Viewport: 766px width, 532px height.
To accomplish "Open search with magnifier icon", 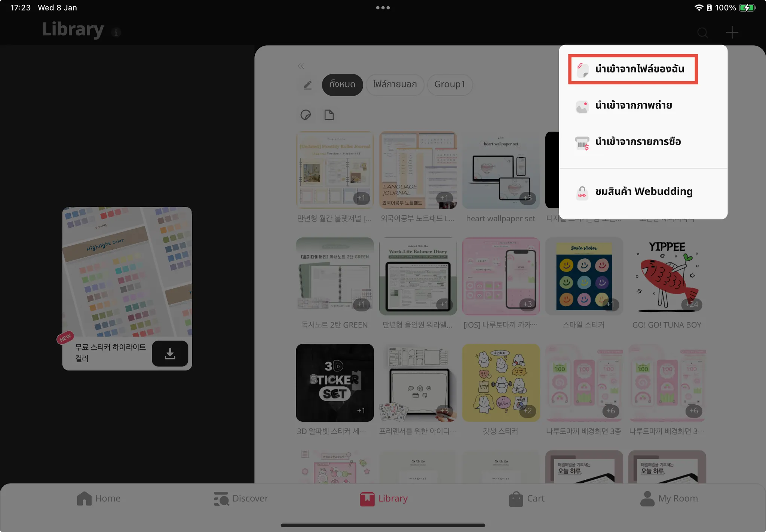I will point(702,33).
